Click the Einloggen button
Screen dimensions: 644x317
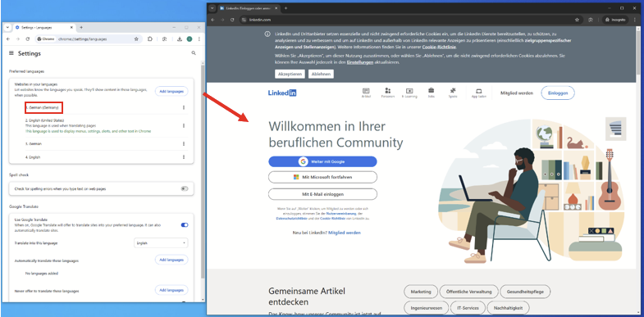pyautogui.click(x=558, y=93)
